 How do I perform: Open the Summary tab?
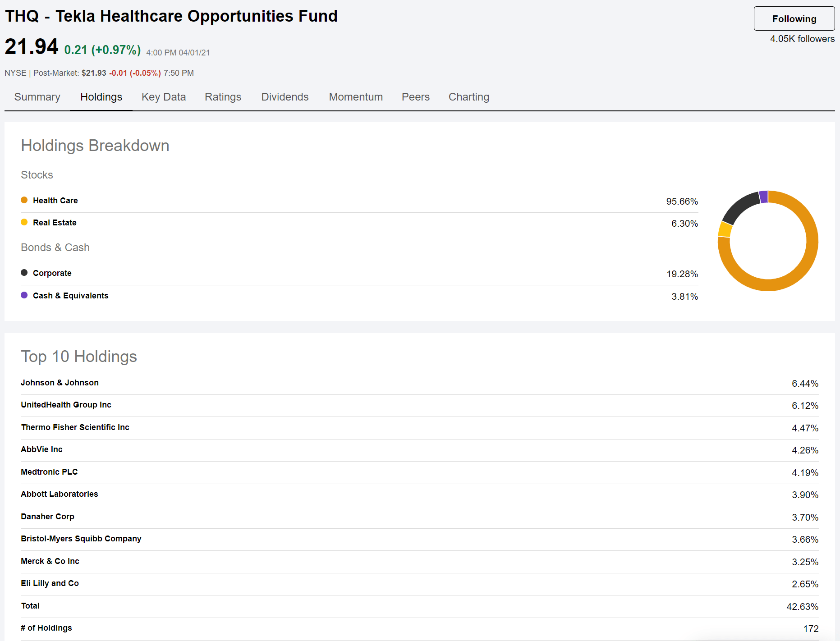click(37, 97)
